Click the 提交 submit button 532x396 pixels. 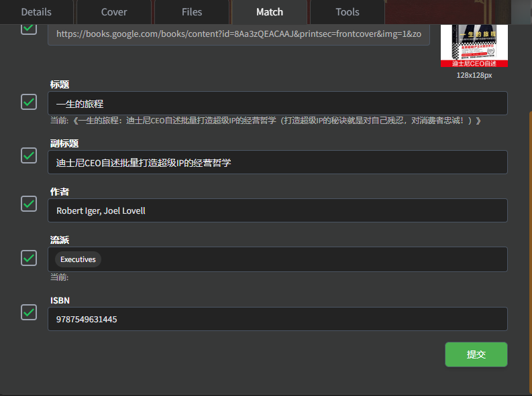tap(476, 354)
